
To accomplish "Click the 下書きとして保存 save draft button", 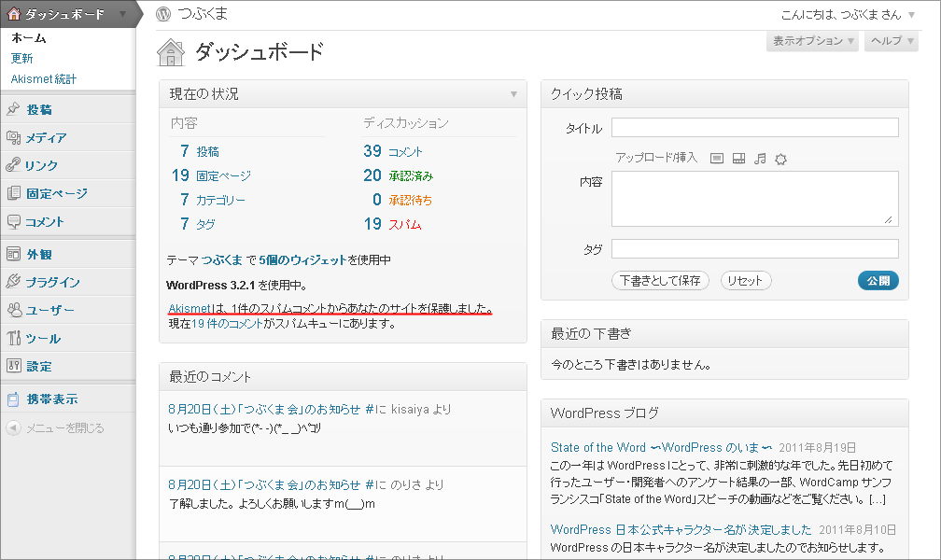I will pos(660,280).
